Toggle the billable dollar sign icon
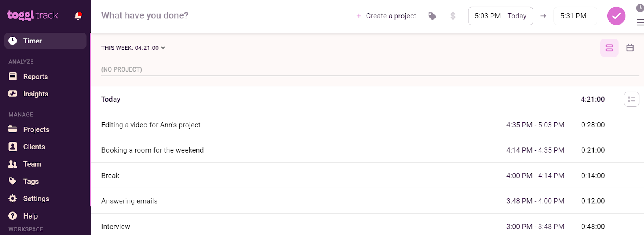The height and width of the screenshot is (235, 644). click(x=453, y=16)
